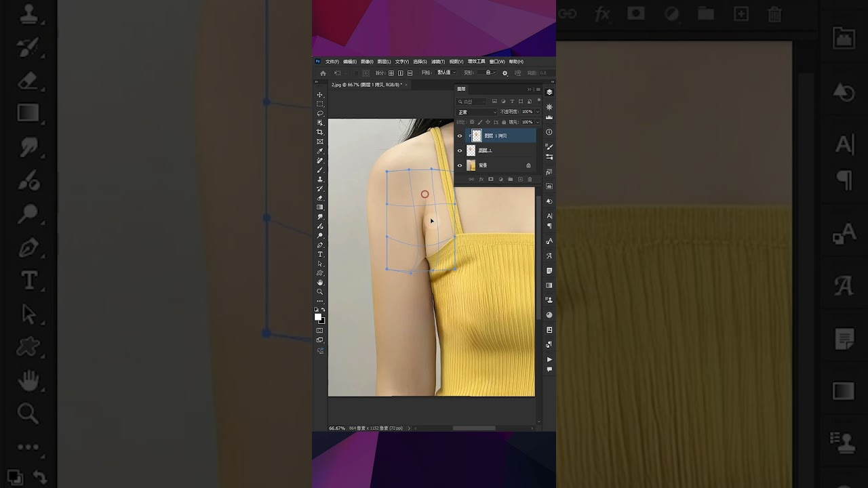
Task: Open the collapsed Layers dock icon
Action: 549,92
